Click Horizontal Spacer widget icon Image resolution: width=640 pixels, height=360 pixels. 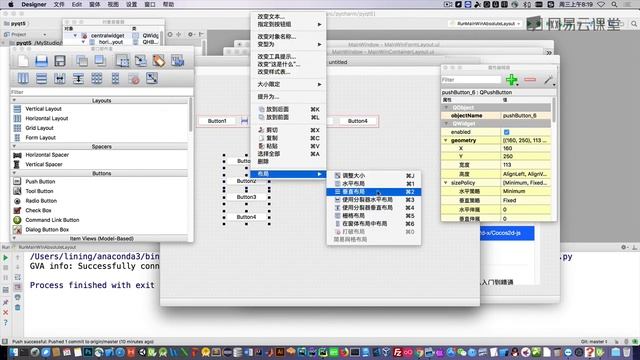[x=17, y=155]
